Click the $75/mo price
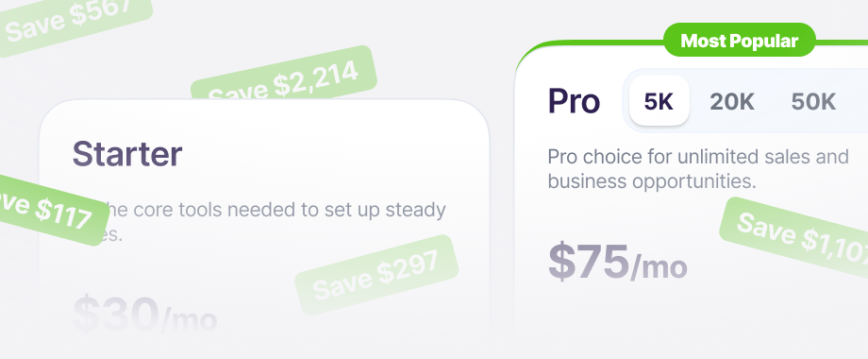This screenshot has width=868, height=359. (617, 263)
